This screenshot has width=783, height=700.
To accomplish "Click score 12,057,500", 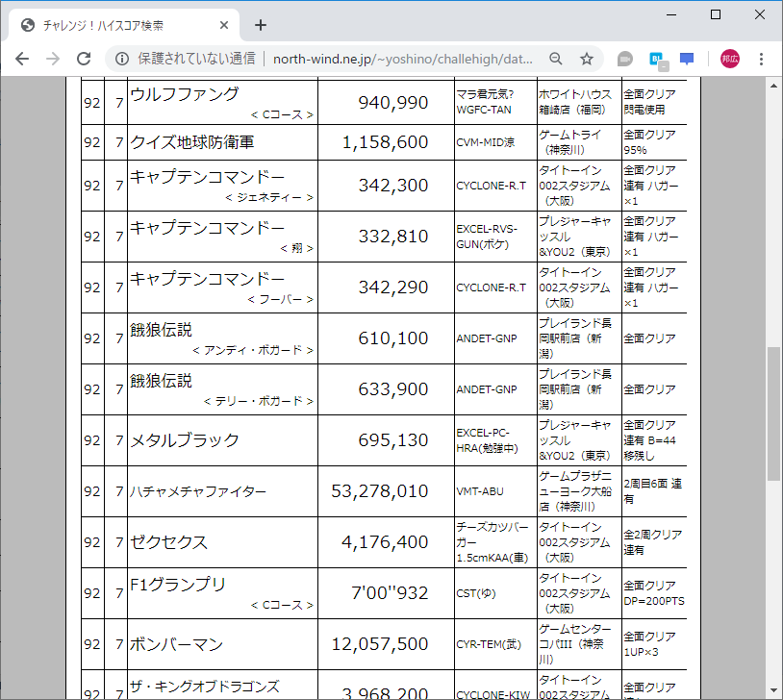I will click(x=380, y=643).
